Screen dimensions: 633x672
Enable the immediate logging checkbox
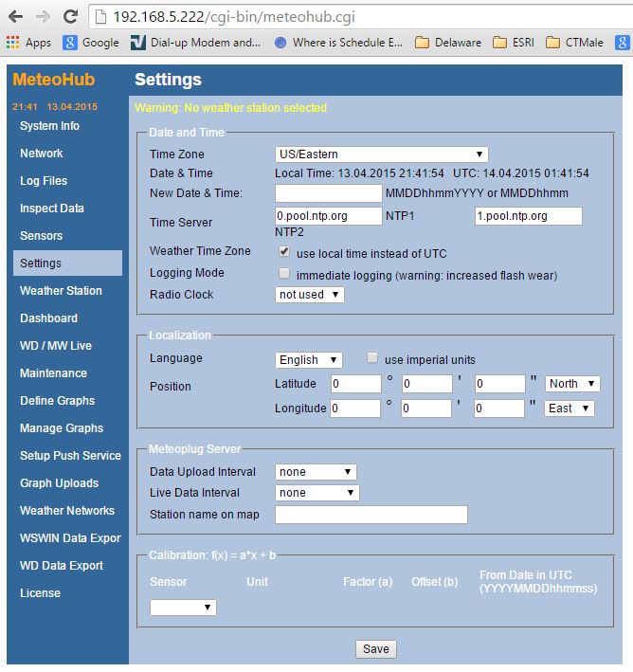[x=284, y=274]
